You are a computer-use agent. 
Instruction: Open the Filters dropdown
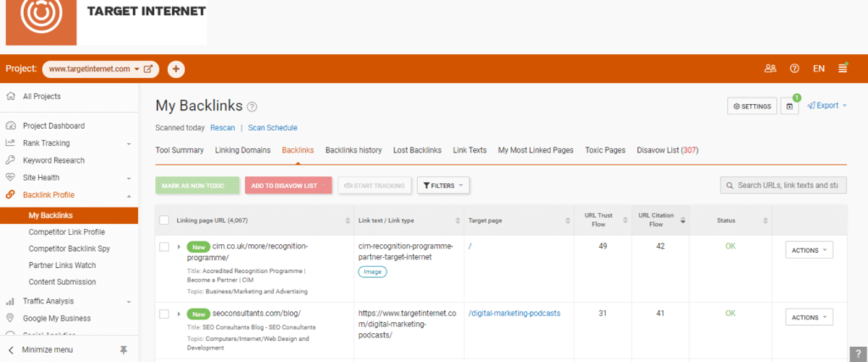point(443,185)
